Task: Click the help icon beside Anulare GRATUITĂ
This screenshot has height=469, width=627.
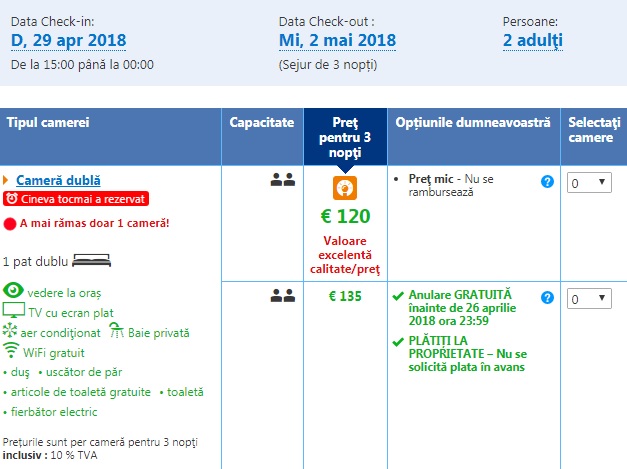Action: 547,297
